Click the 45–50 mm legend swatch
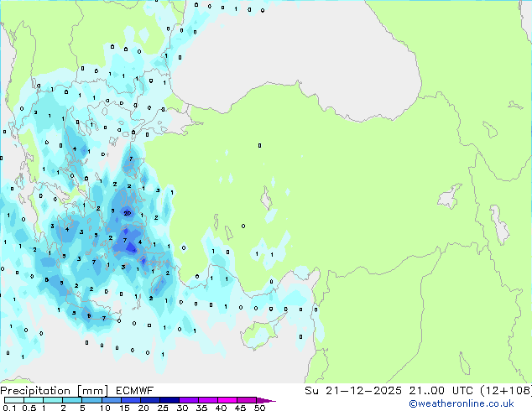 click(247, 400)
